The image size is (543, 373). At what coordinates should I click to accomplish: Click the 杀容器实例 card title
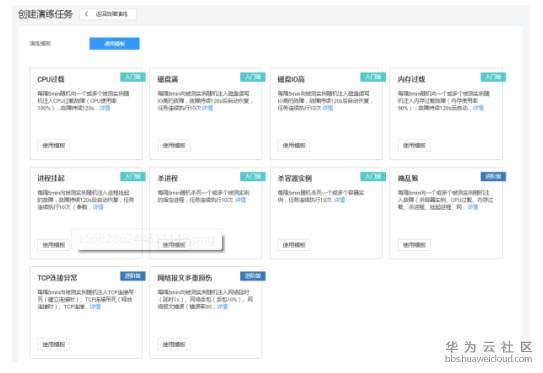pos(295,178)
